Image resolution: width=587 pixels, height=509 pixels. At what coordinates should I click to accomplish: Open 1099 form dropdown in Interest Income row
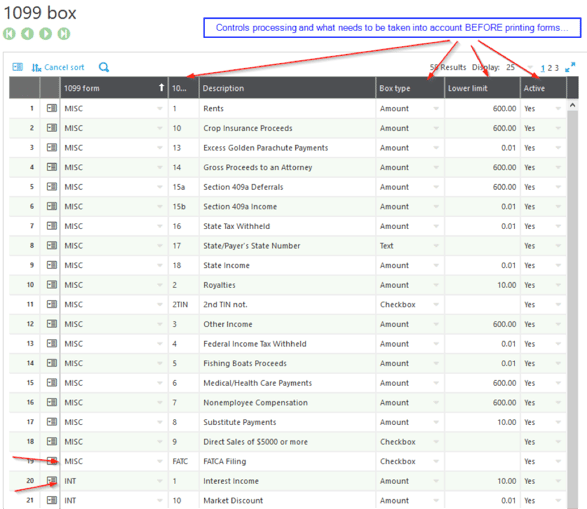pyautogui.click(x=160, y=481)
